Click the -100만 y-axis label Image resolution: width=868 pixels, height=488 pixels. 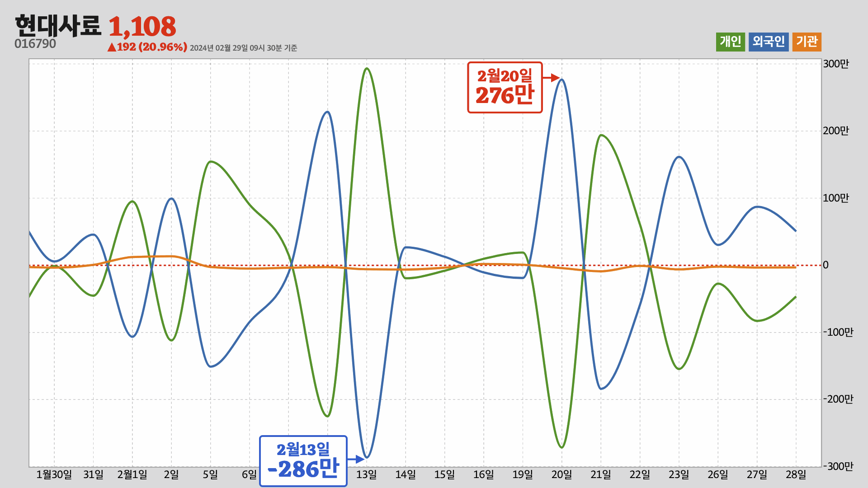point(838,332)
